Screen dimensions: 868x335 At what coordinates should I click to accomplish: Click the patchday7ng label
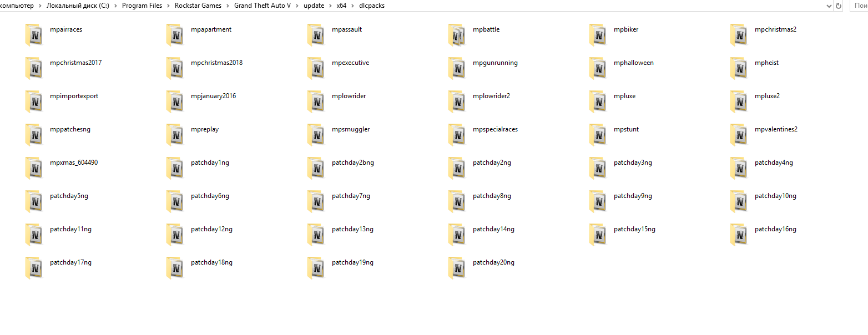(351, 196)
